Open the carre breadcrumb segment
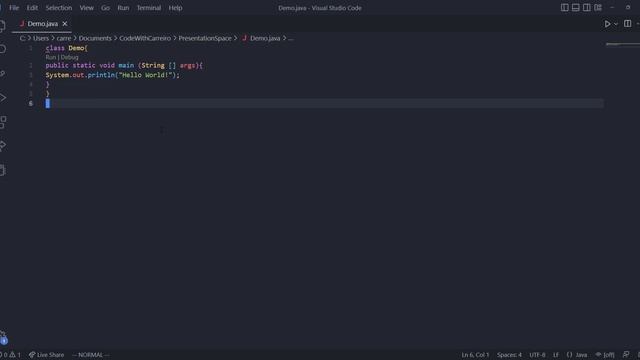The image size is (640, 360). click(x=64, y=38)
